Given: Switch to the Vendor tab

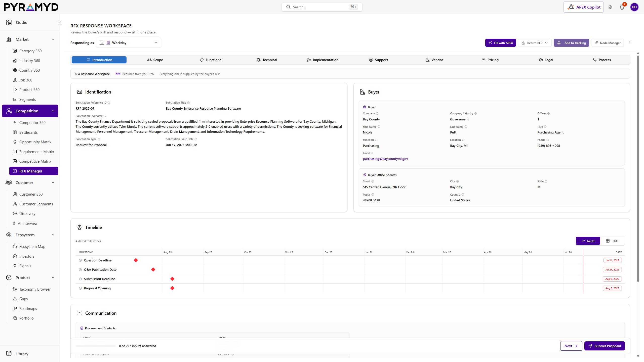Looking at the screenshot, I should [434, 60].
